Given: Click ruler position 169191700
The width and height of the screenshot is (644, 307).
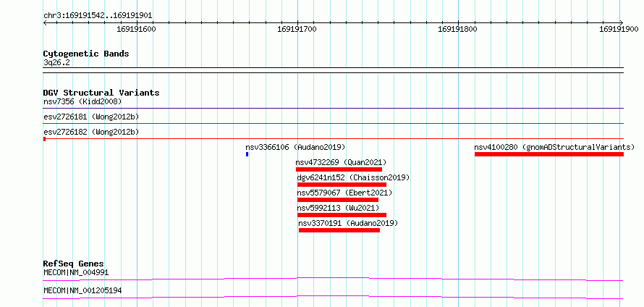Looking at the screenshot, I should 297,29.
